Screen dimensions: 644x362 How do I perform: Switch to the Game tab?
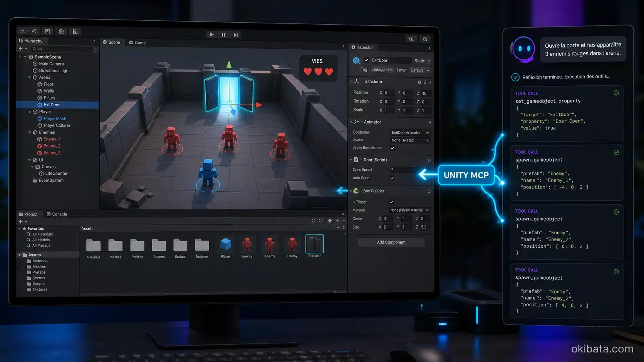138,43
